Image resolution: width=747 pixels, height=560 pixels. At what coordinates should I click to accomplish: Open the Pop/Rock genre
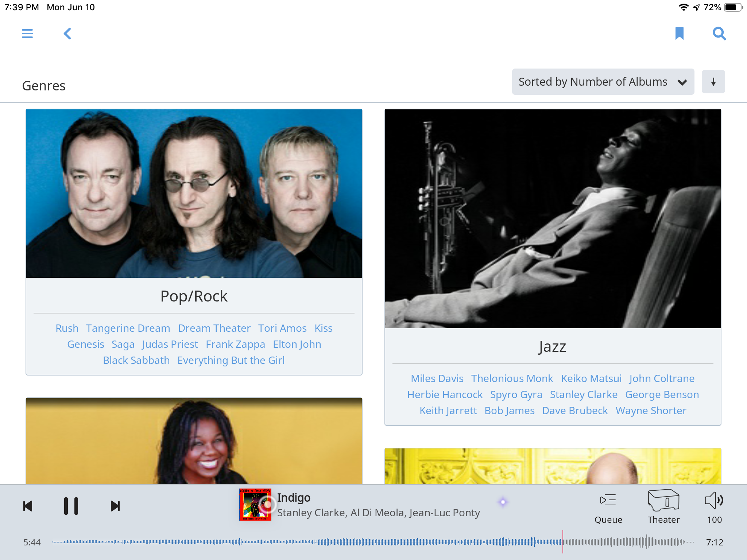click(194, 296)
